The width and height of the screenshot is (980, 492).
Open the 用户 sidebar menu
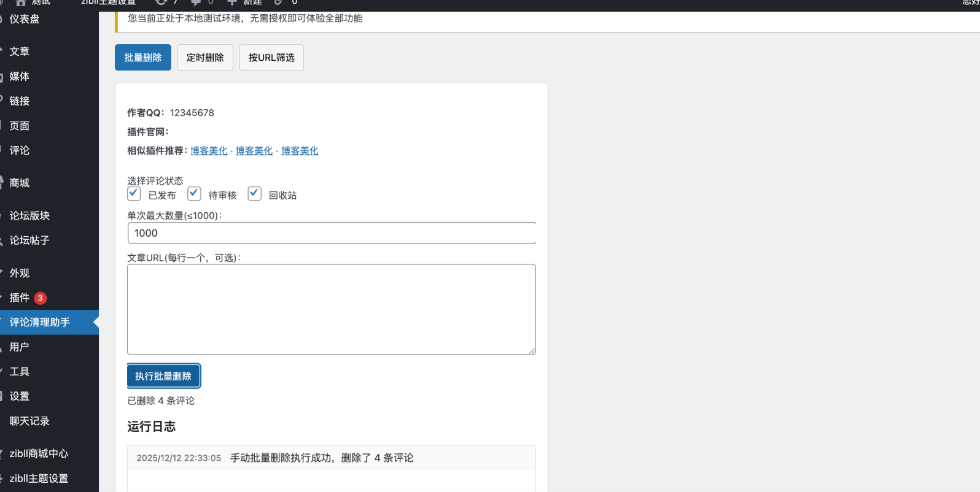click(49, 347)
